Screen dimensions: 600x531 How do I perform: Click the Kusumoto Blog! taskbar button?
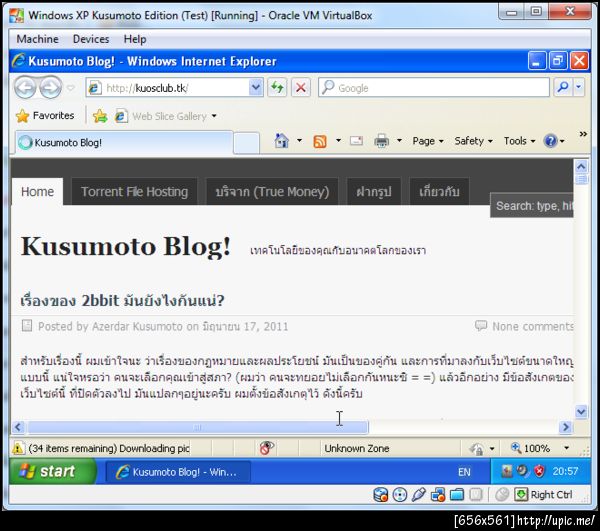[178, 472]
